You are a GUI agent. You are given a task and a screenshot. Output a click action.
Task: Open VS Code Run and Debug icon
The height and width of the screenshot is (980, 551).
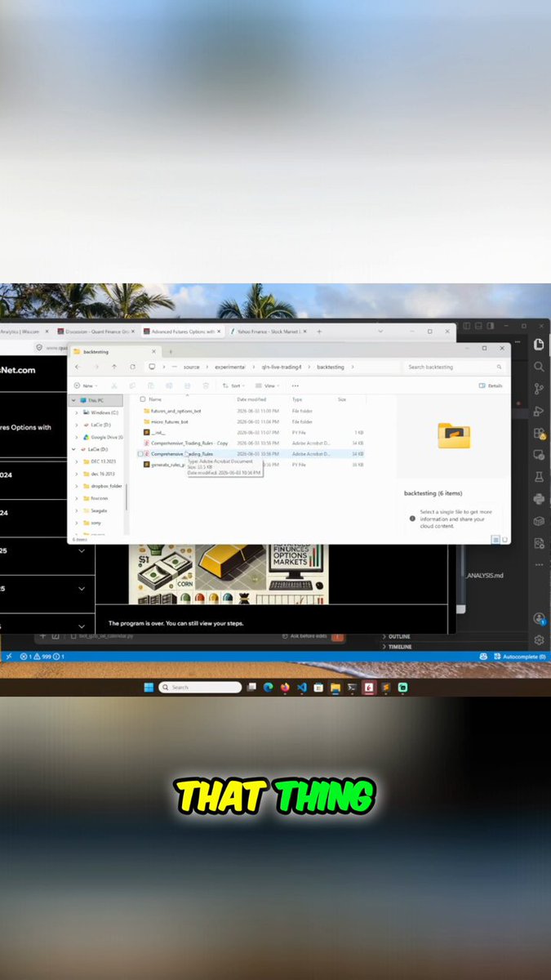point(539,411)
